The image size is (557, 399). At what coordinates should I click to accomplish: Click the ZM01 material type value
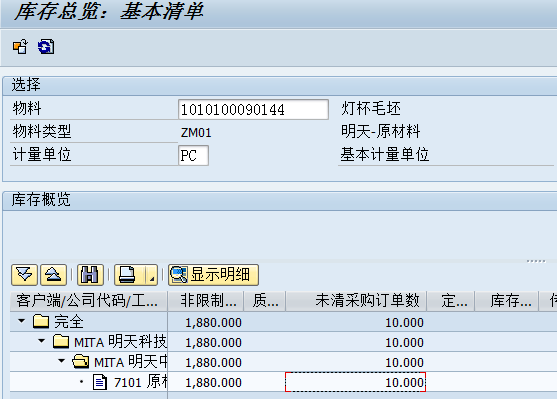tap(196, 133)
